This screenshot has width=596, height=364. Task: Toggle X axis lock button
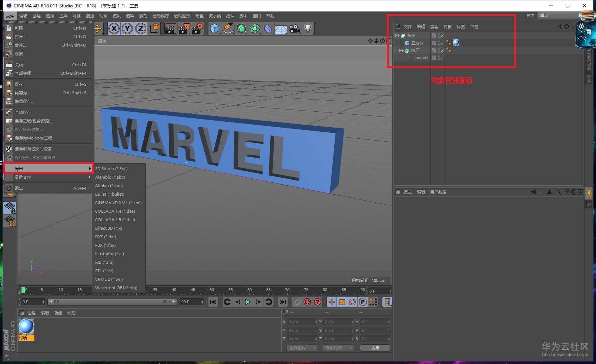click(x=114, y=28)
